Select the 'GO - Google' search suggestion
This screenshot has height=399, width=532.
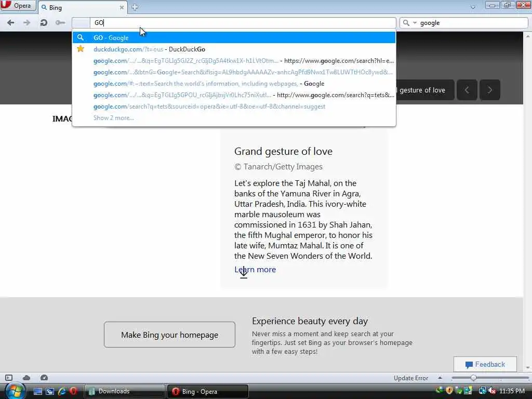234,37
